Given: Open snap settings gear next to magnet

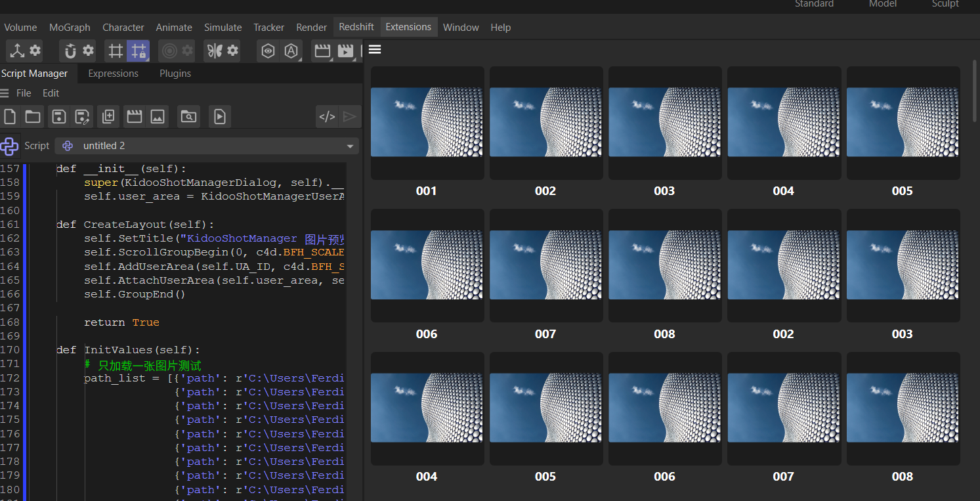Looking at the screenshot, I should click(x=88, y=51).
